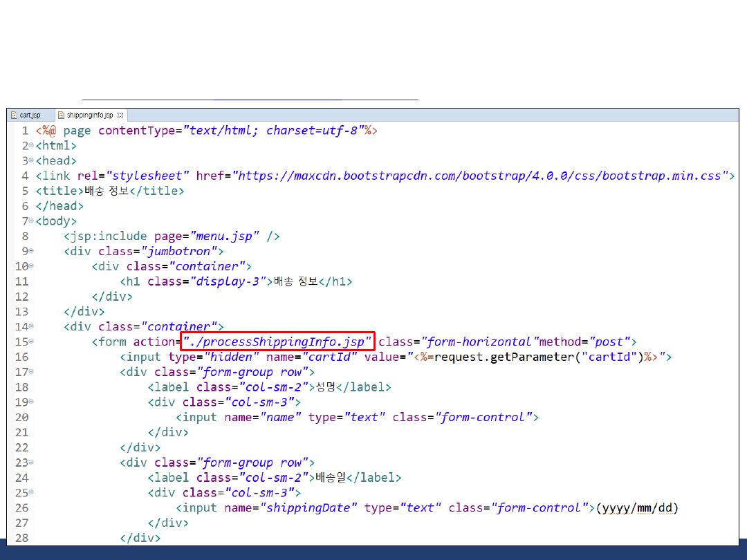Collapse the container div at line 14
Image resolution: width=747 pixels, height=560 pixels.
pyautogui.click(x=31, y=326)
